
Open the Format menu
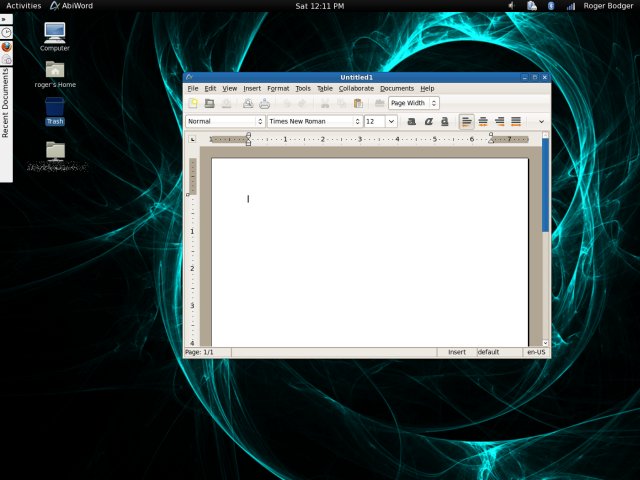tap(278, 88)
